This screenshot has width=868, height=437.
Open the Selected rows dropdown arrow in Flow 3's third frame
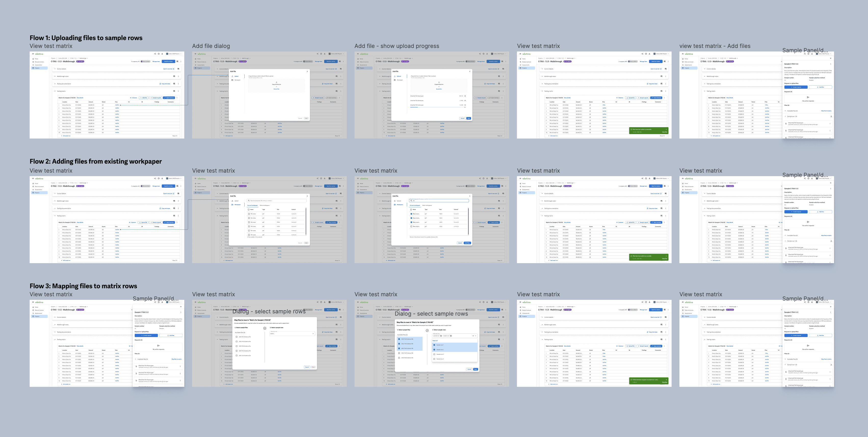point(476,336)
